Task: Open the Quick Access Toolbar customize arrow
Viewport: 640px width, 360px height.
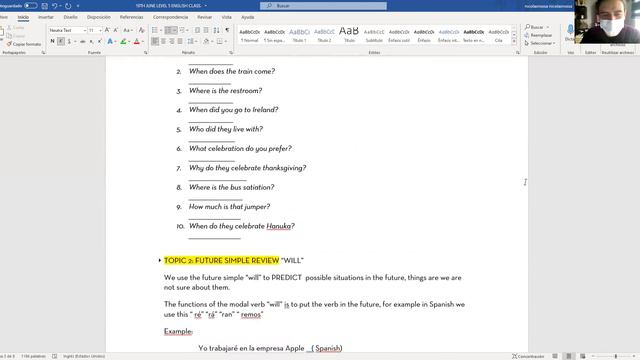Action: pyautogui.click(x=78, y=6)
